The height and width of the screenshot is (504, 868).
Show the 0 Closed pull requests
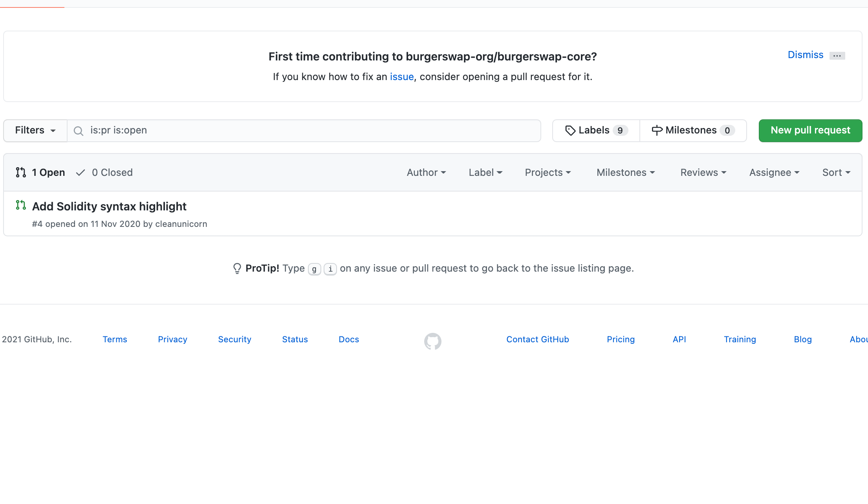[x=104, y=172]
